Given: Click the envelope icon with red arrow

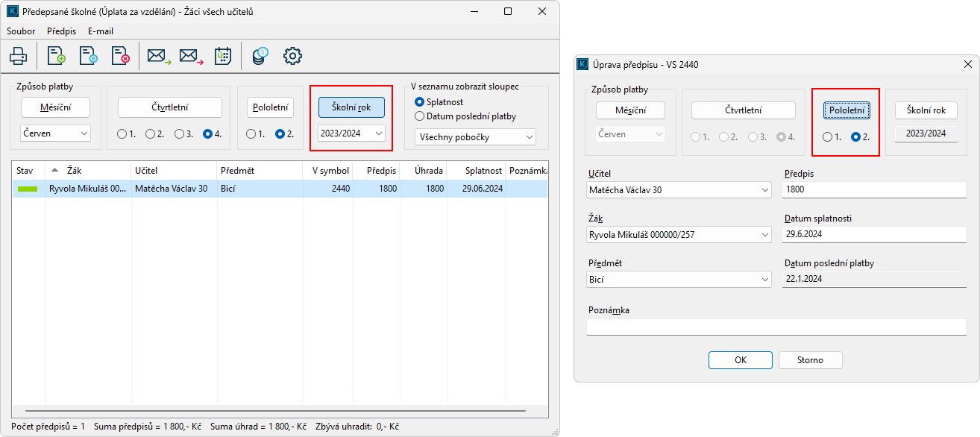Looking at the screenshot, I should point(191,56).
